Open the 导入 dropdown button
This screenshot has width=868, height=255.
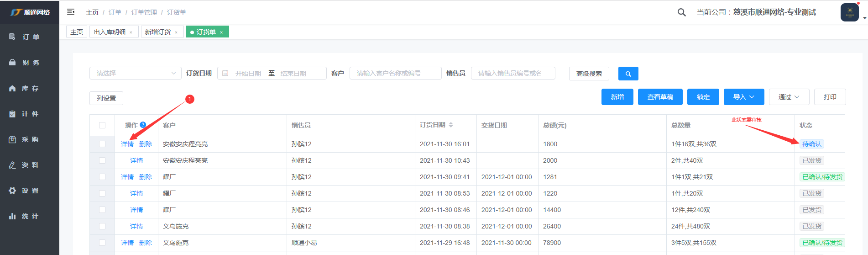pos(743,97)
